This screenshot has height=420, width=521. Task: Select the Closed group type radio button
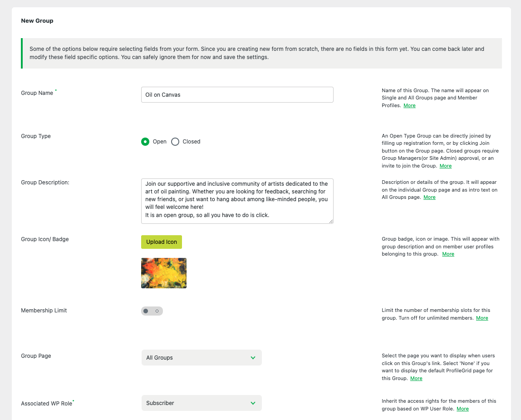coord(175,142)
